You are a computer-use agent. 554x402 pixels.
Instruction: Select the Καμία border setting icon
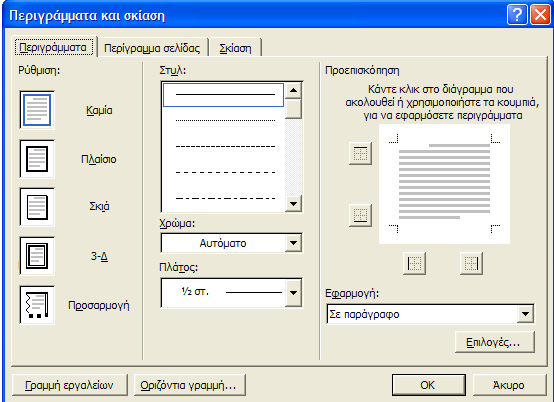(x=37, y=110)
